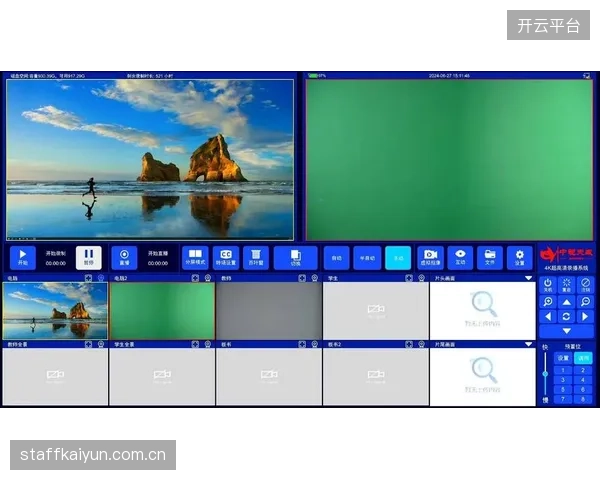Open split-screen mode (分屏模式)
Screen dimensions: 600x480
pos(196,258)
